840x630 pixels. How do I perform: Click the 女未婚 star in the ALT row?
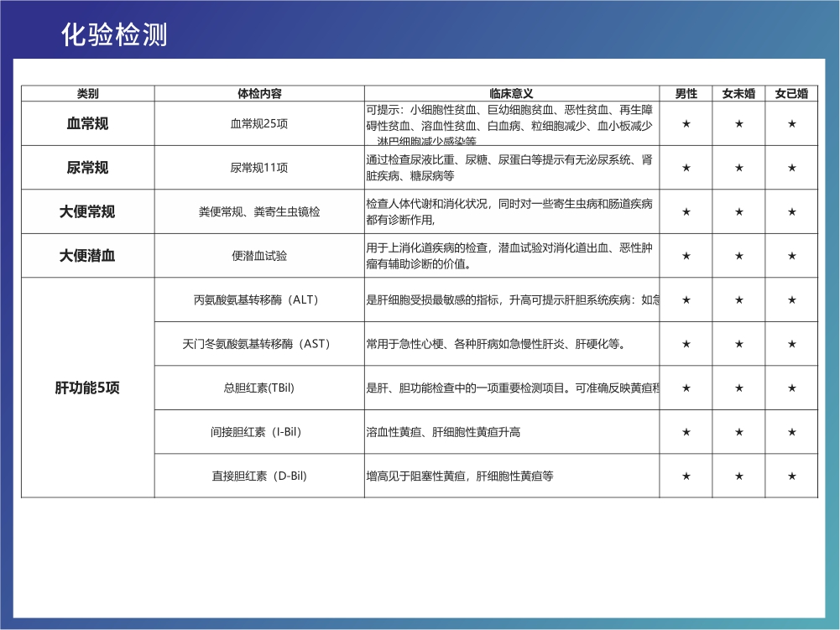click(x=738, y=299)
